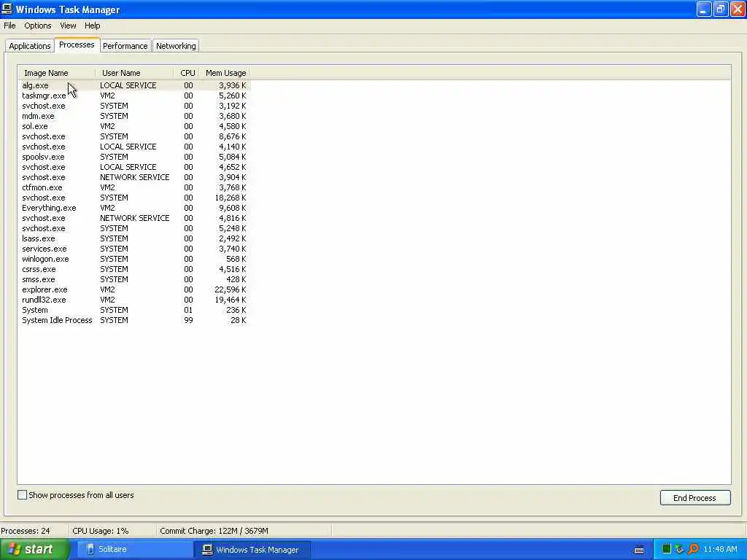The image size is (747, 560).
Task: Click the green CPU usage tray icon
Action: click(667, 549)
